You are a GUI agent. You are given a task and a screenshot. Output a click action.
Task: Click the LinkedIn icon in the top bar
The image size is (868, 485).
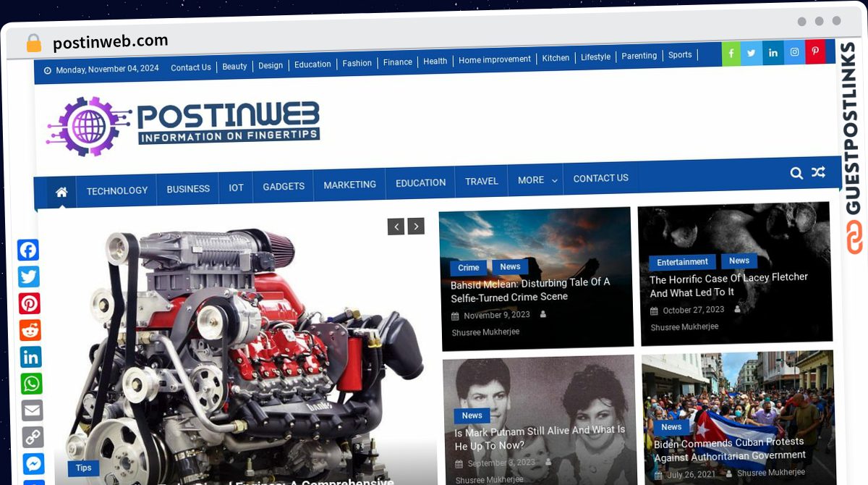click(773, 53)
